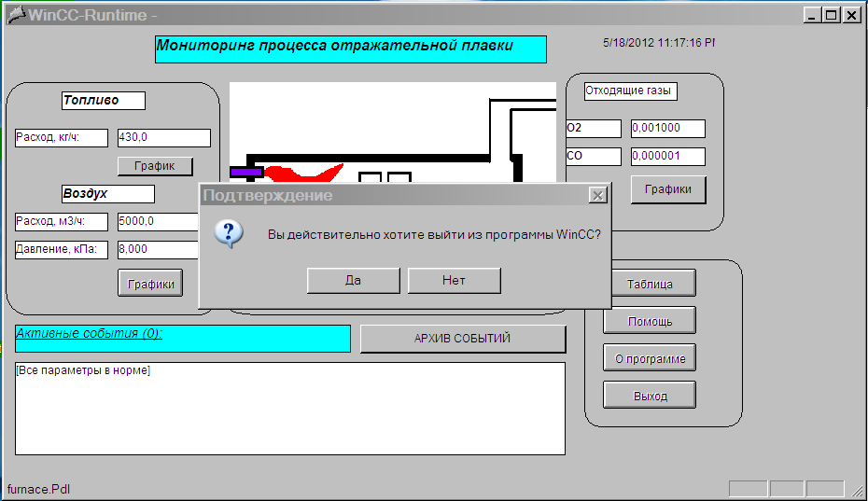Click the Давление, кПа label

point(62,250)
